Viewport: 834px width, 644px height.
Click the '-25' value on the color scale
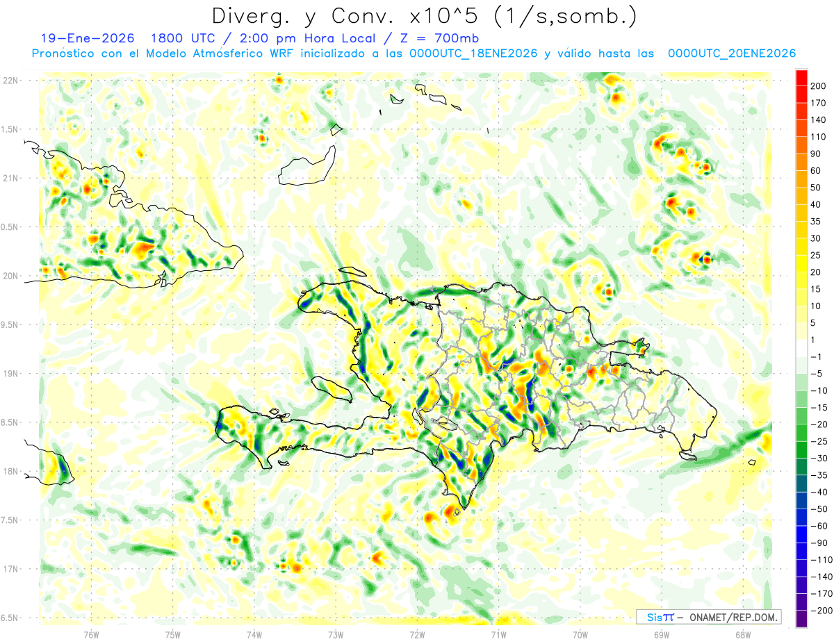coord(818,442)
